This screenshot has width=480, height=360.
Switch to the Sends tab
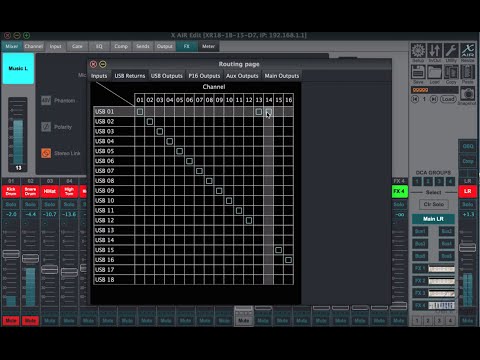point(143,46)
